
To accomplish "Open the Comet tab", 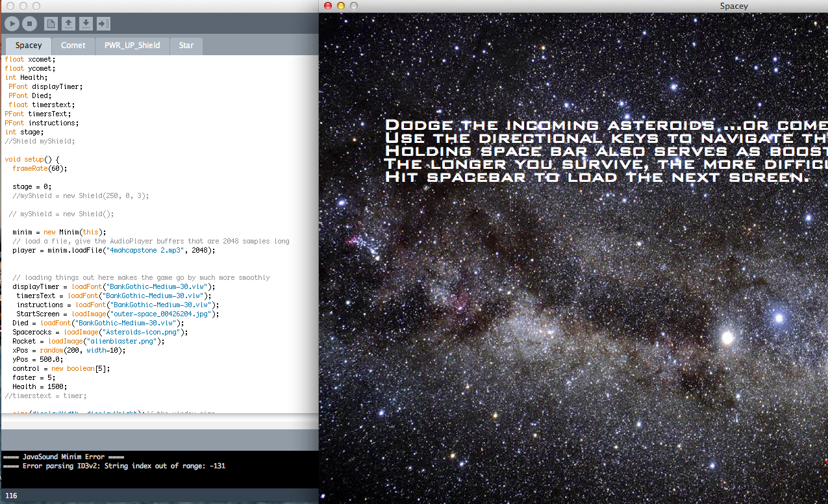I will (73, 45).
